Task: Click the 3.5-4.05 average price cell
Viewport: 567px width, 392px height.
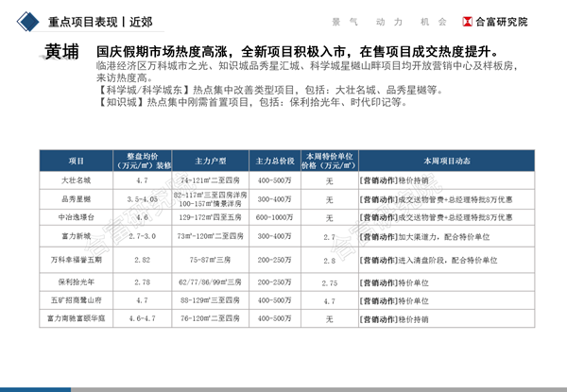Action: click(143, 199)
